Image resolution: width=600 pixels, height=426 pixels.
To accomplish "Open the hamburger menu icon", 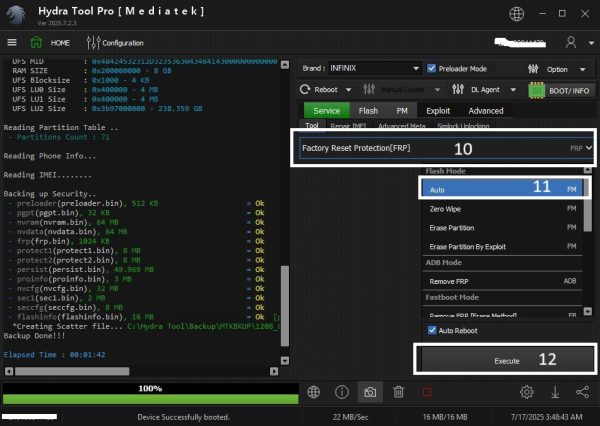I will click(12, 42).
